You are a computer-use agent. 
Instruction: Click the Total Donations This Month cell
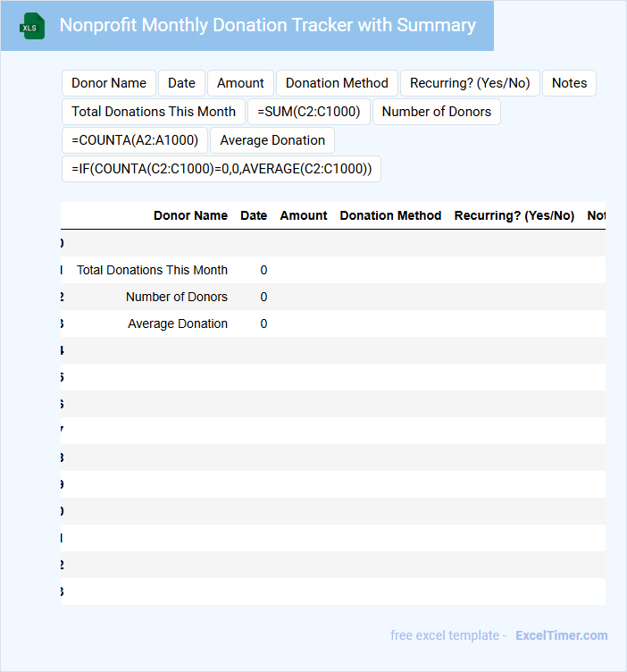tap(152, 270)
